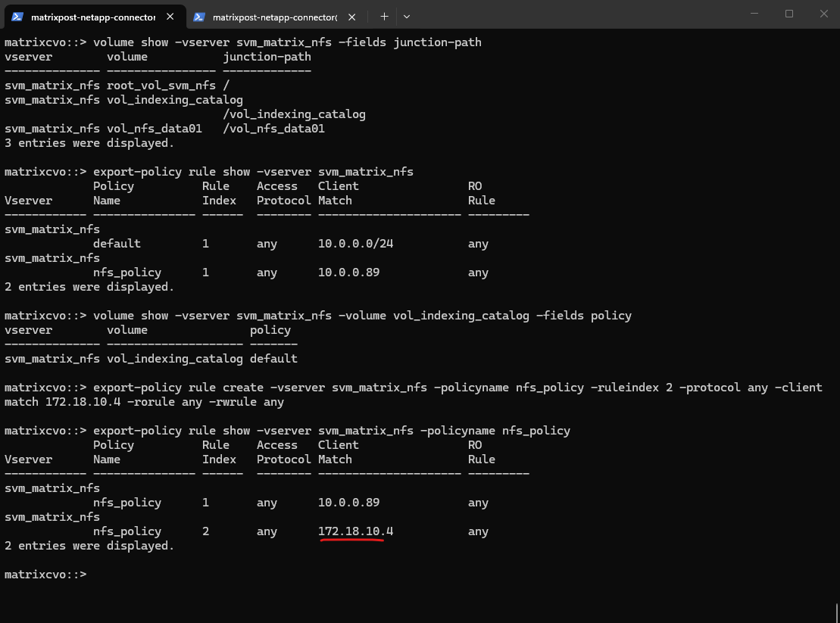Expand the new tab profiles dropdown chevron
Viewport: 840px width, 623px height.
(x=407, y=17)
